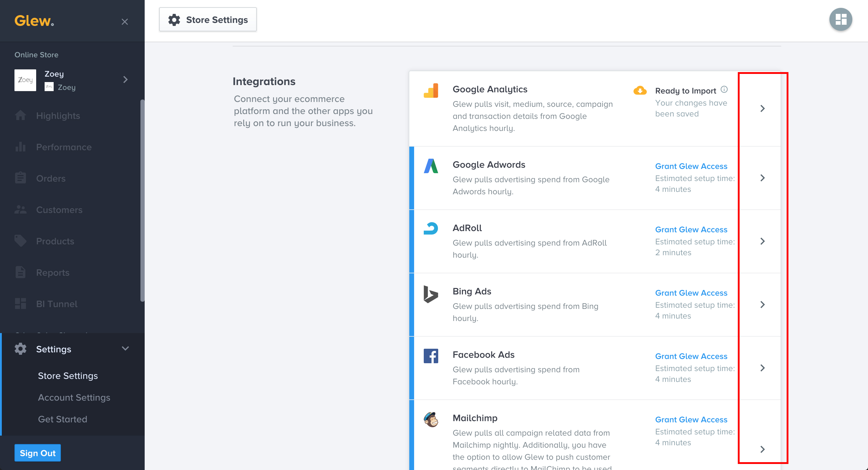868x470 pixels.
Task: Click the sidebar vertical scrollbar
Action: coord(142,201)
